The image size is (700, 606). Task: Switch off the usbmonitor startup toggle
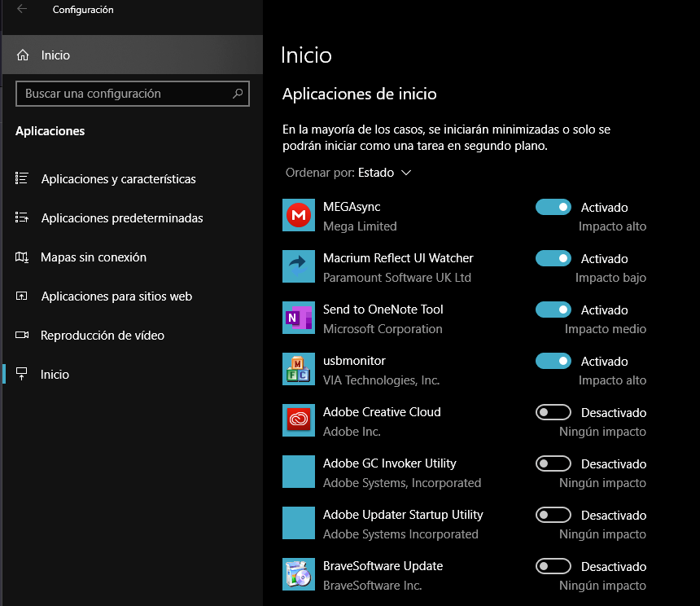553,362
